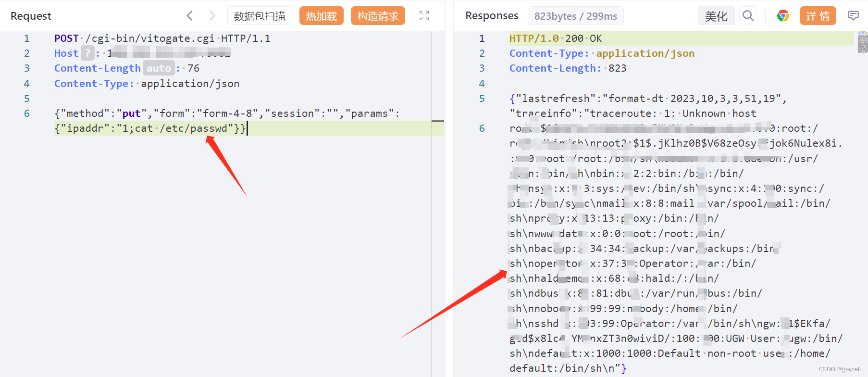Click the Host help question-mark badge

(x=87, y=53)
